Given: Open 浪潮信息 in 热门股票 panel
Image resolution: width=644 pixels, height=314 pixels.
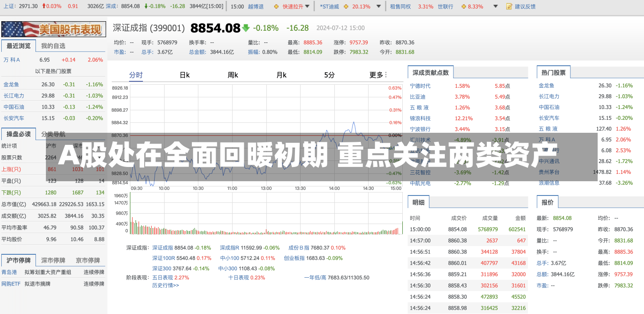Looking at the screenshot, I should coord(549,183).
